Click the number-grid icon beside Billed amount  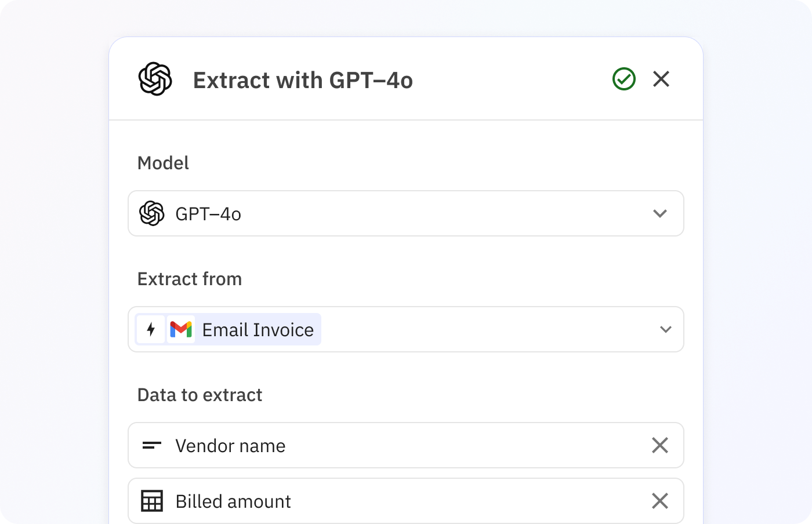coord(153,501)
